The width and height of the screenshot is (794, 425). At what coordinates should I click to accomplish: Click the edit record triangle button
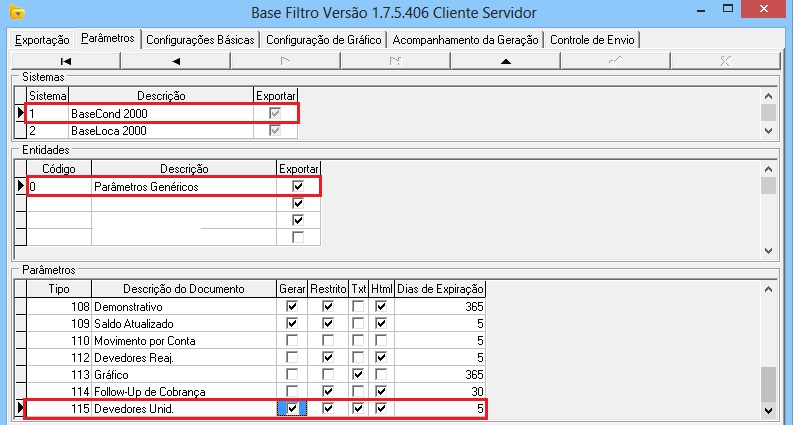point(505,60)
